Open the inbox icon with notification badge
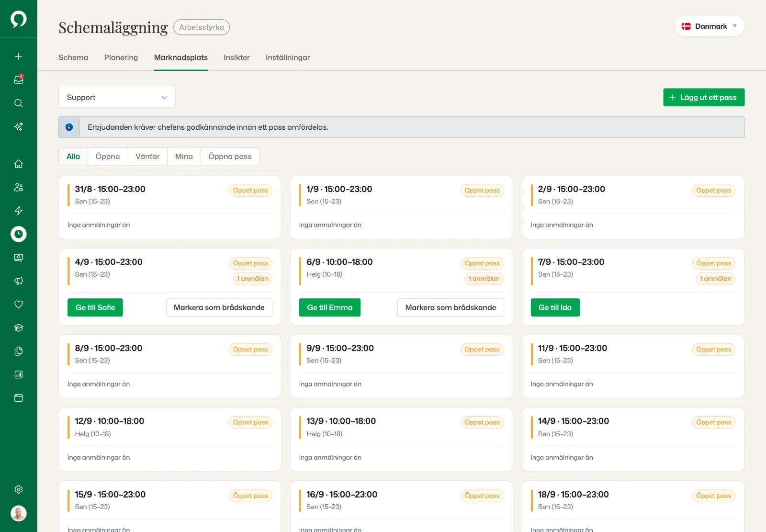The width and height of the screenshot is (766, 532). click(x=19, y=79)
